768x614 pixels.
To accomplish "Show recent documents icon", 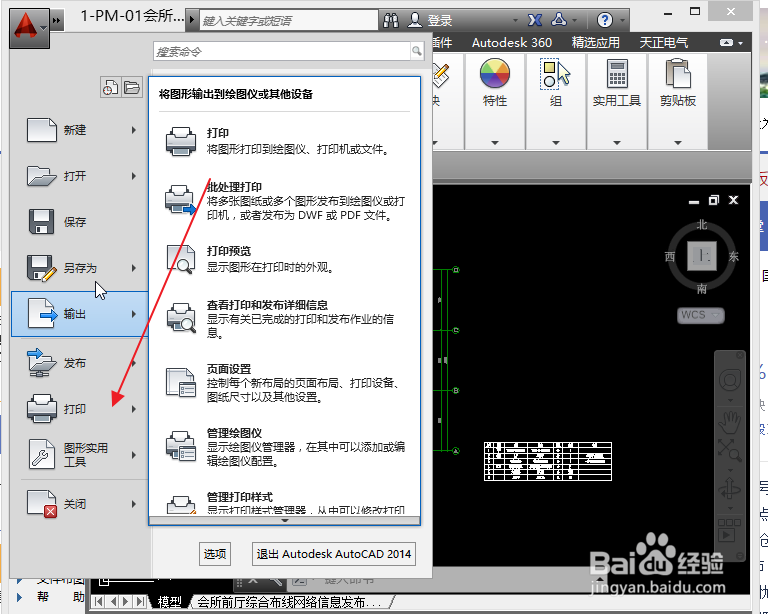I will 110,88.
